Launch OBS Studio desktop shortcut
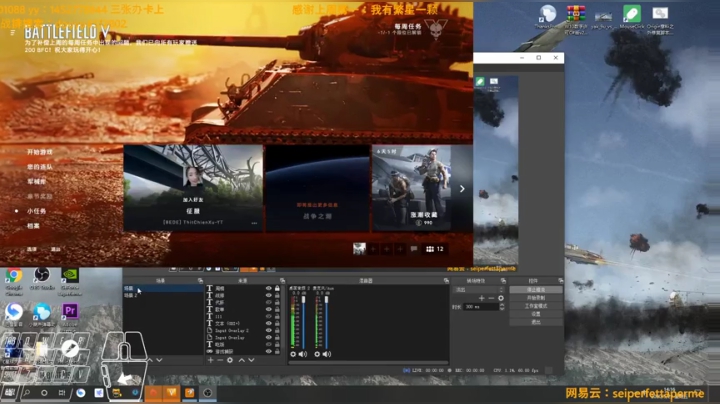This screenshot has height=404, width=720. [42, 279]
